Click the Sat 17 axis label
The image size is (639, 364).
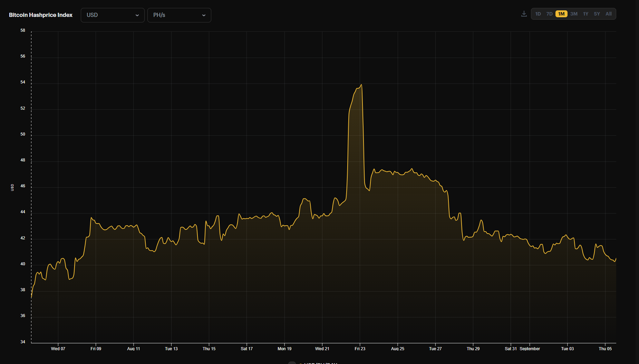point(247,349)
